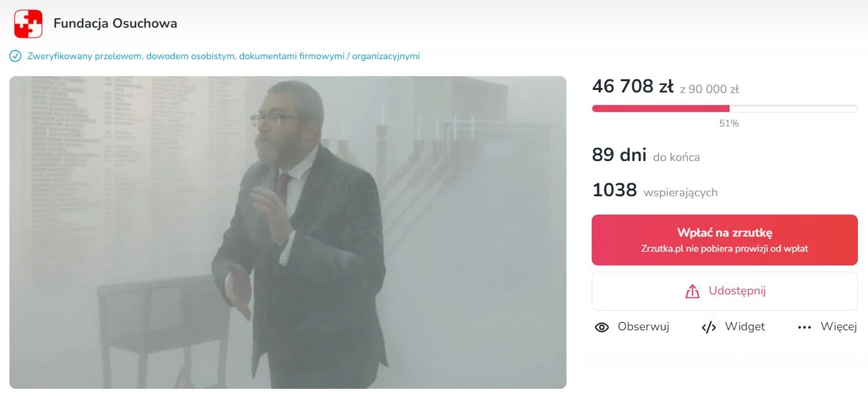Expand options via the three-dots icon
This screenshot has height=397, width=868.
click(804, 327)
